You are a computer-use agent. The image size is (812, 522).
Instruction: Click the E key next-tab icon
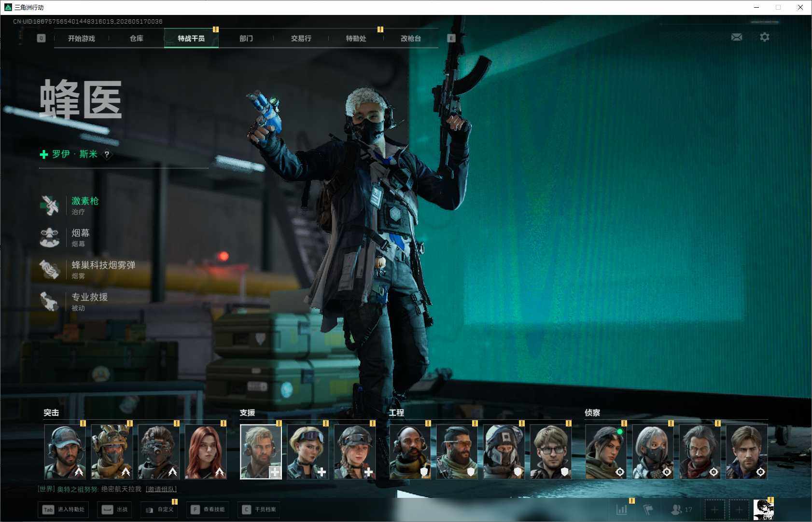(451, 38)
